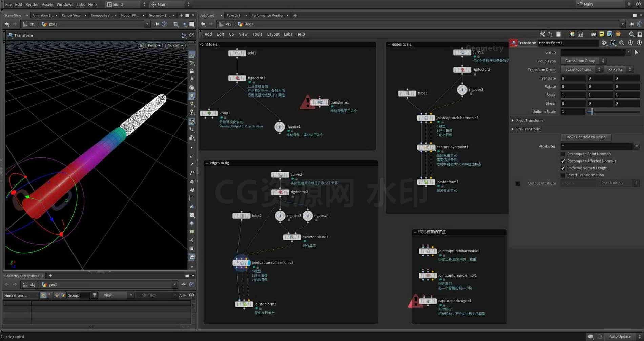Open the No cam camera dropdown
The image size is (644, 341).
click(175, 45)
